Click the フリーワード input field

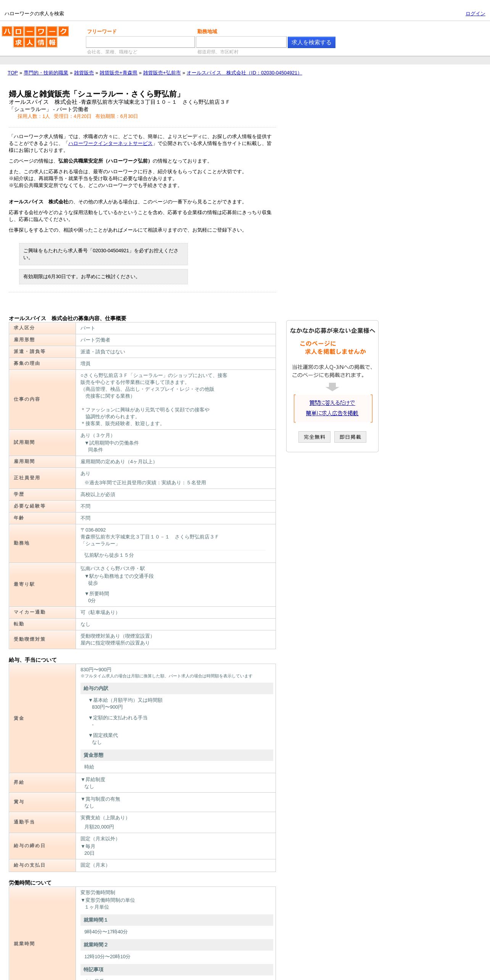[x=140, y=42]
